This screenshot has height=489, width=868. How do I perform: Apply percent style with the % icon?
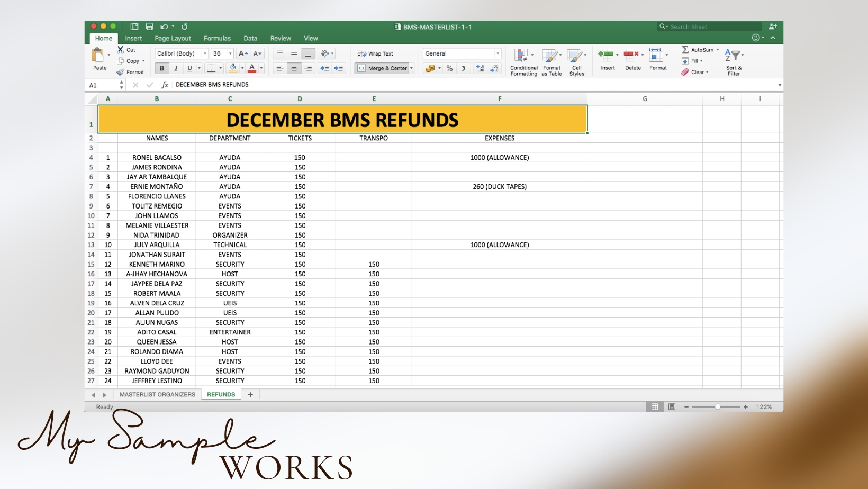pyautogui.click(x=449, y=68)
